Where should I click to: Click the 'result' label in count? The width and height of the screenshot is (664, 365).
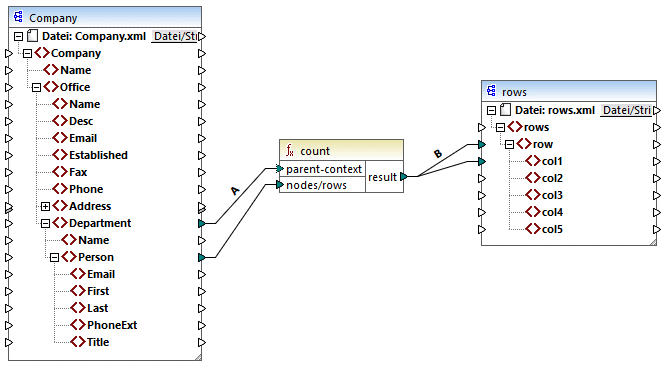pos(382,177)
